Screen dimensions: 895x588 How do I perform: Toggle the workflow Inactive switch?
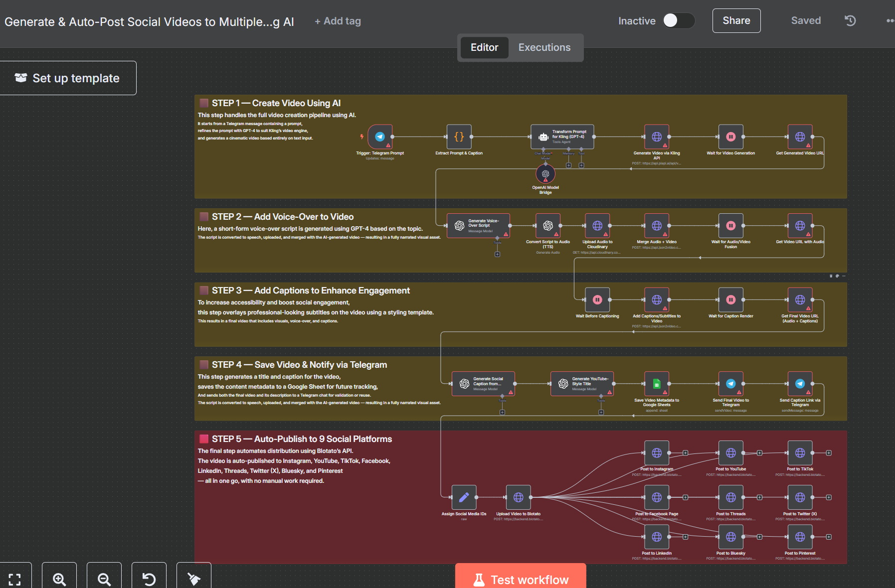[679, 20]
